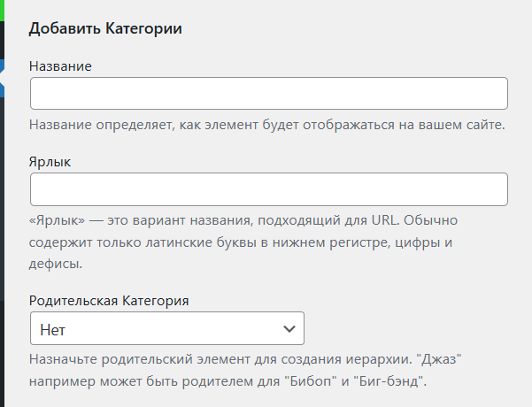Click the chevron arrow in the parent dropdown

pyautogui.click(x=289, y=328)
